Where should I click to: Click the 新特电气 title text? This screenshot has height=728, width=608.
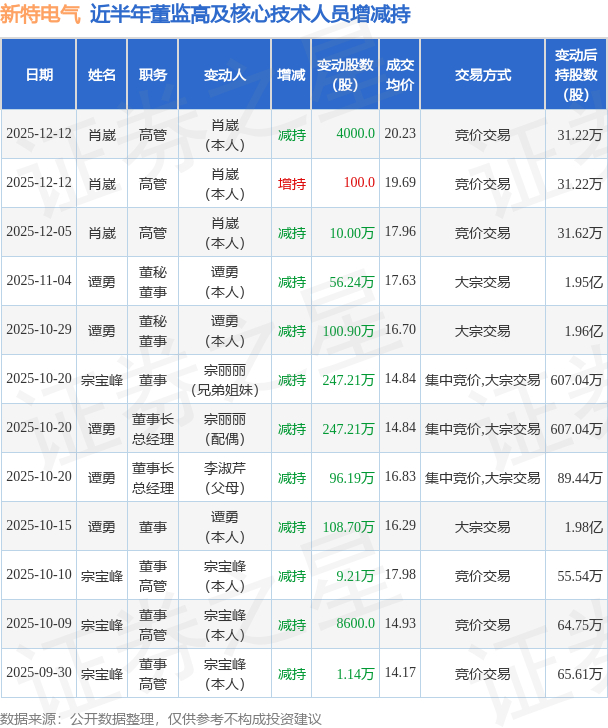[x=40, y=14]
